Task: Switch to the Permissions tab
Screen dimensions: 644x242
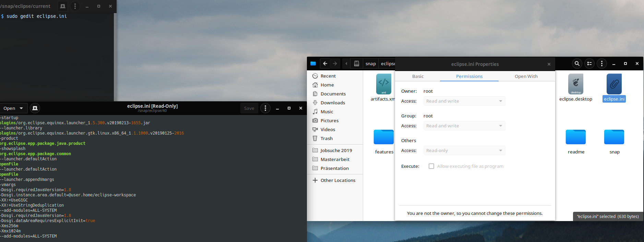Action: pos(469,76)
